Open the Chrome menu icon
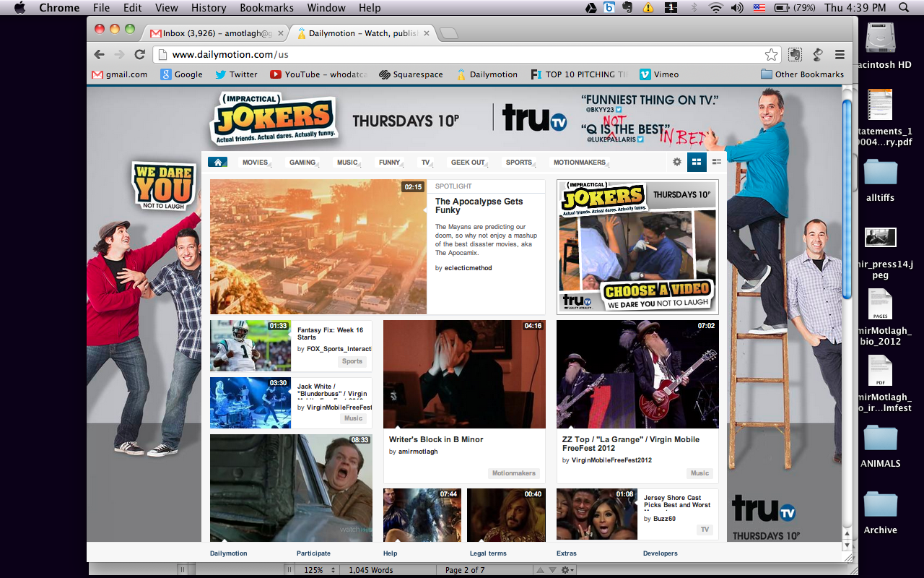Image resolution: width=924 pixels, height=578 pixels. pos(840,54)
